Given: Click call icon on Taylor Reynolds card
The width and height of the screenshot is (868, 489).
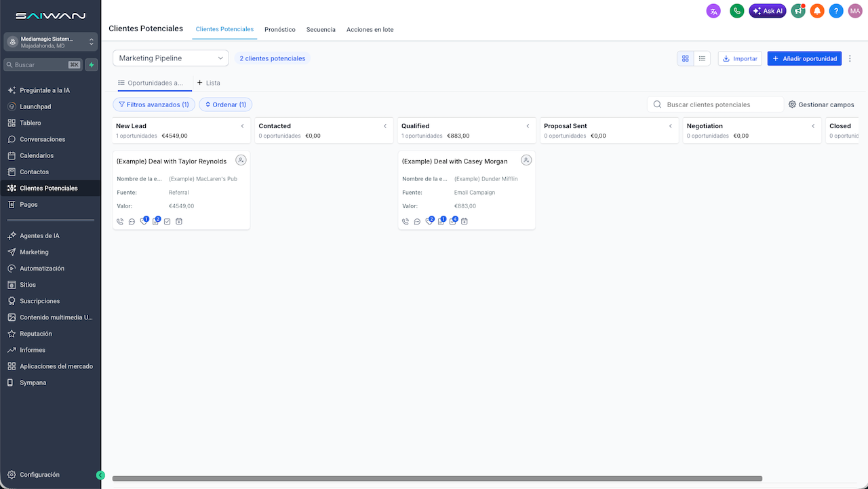Looking at the screenshot, I should (121, 222).
